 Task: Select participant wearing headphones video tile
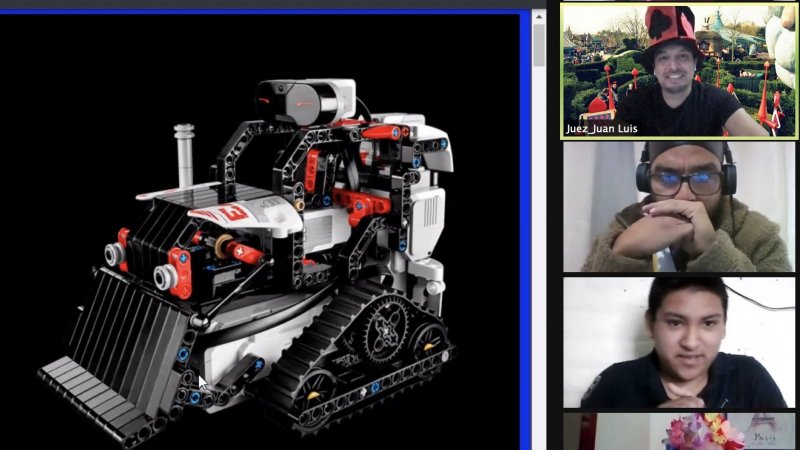coord(679,207)
